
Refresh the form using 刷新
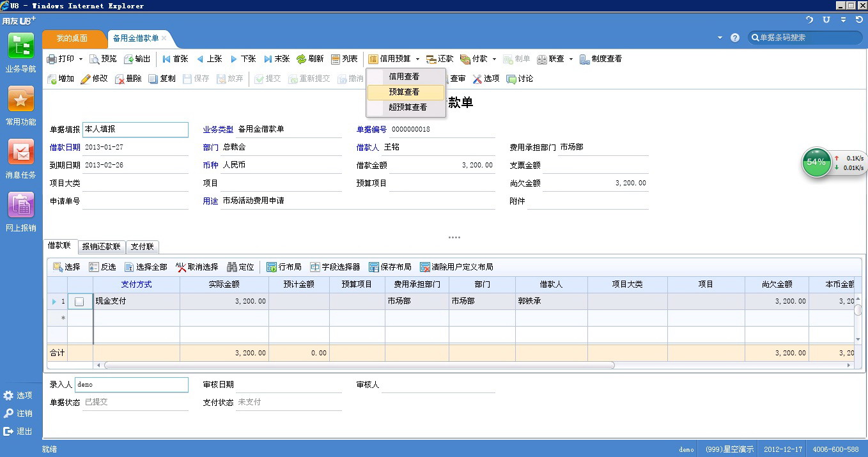pyautogui.click(x=310, y=59)
